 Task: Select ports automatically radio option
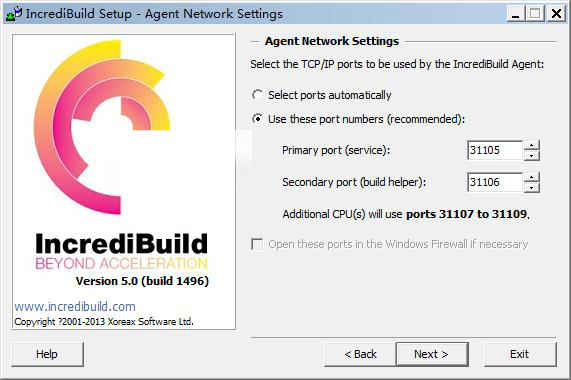(x=257, y=95)
